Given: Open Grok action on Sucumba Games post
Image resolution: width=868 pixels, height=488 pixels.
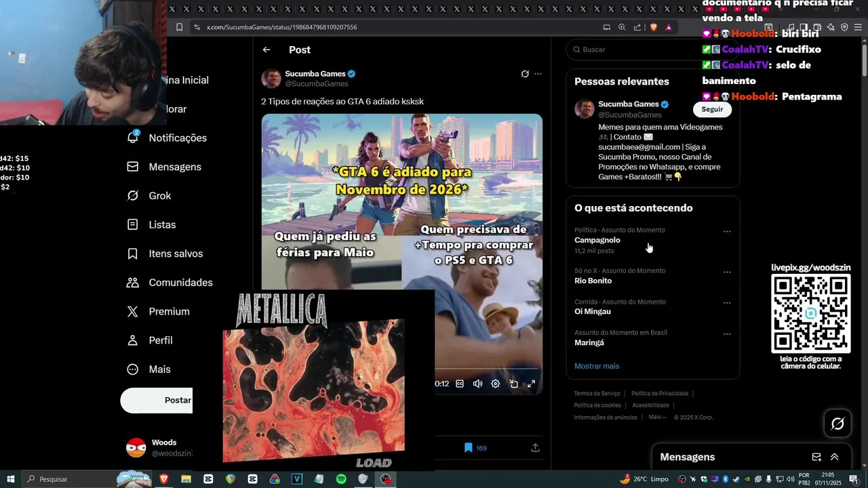Looking at the screenshot, I should 525,74.
